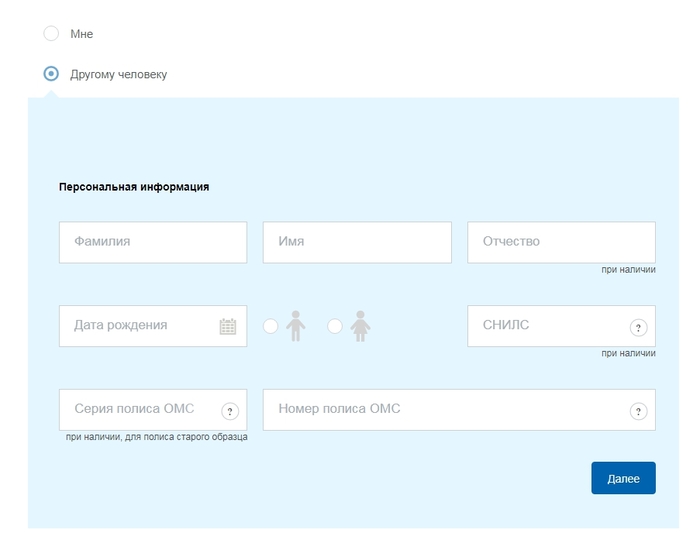Show help for Номер полиса ОМС
700x557 pixels.
638,411
